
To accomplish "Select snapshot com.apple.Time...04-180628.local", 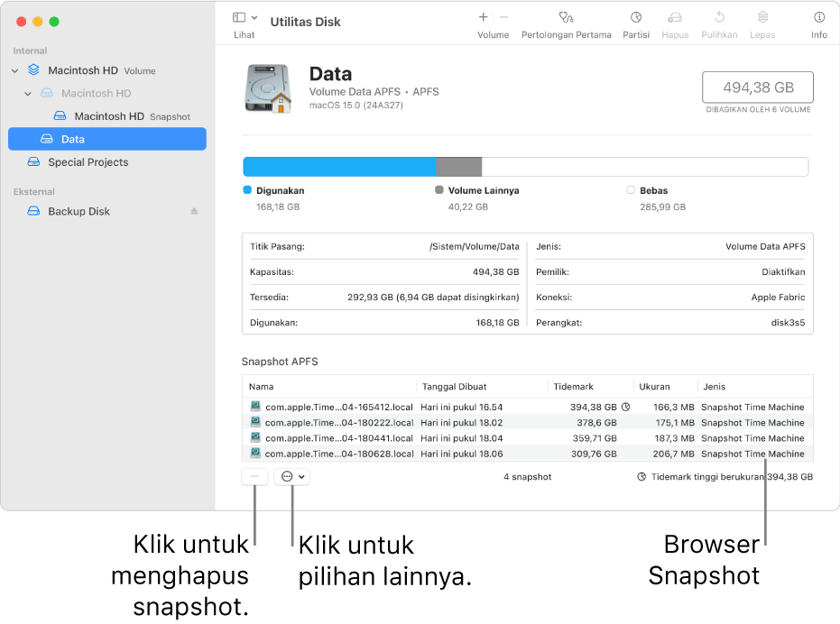I will [x=527, y=454].
